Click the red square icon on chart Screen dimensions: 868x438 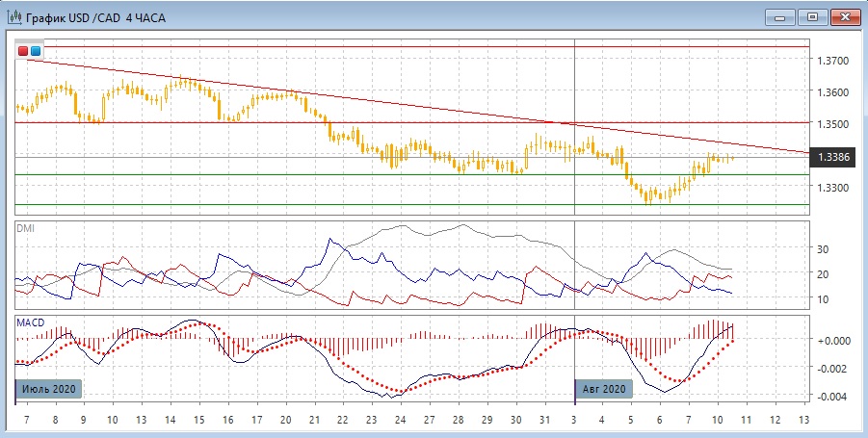click(x=23, y=50)
